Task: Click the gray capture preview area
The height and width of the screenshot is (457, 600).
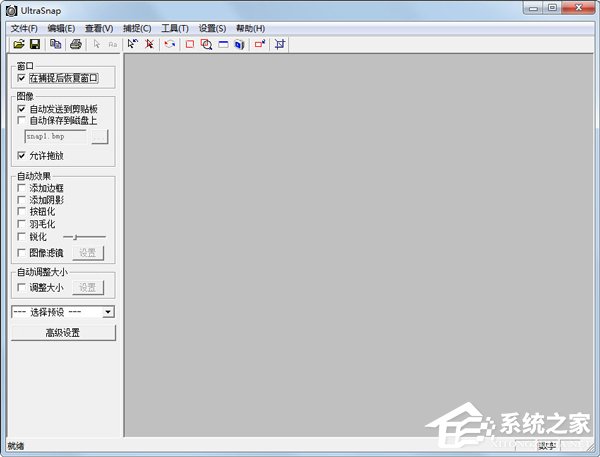Action: [359, 245]
